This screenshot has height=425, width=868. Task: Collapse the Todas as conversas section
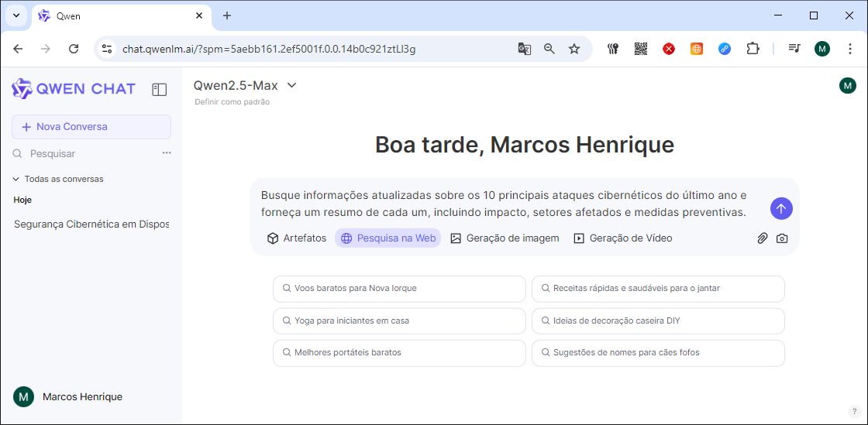pyautogui.click(x=58, y=179)
